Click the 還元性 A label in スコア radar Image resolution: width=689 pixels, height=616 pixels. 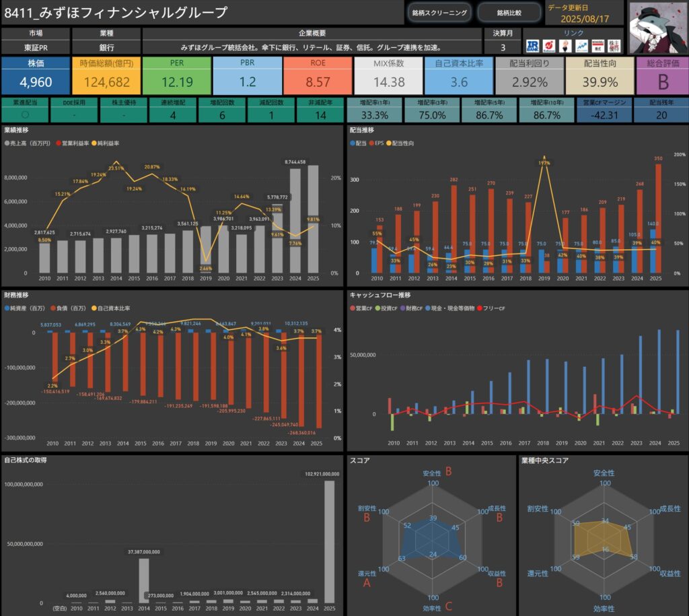point(367,578)
